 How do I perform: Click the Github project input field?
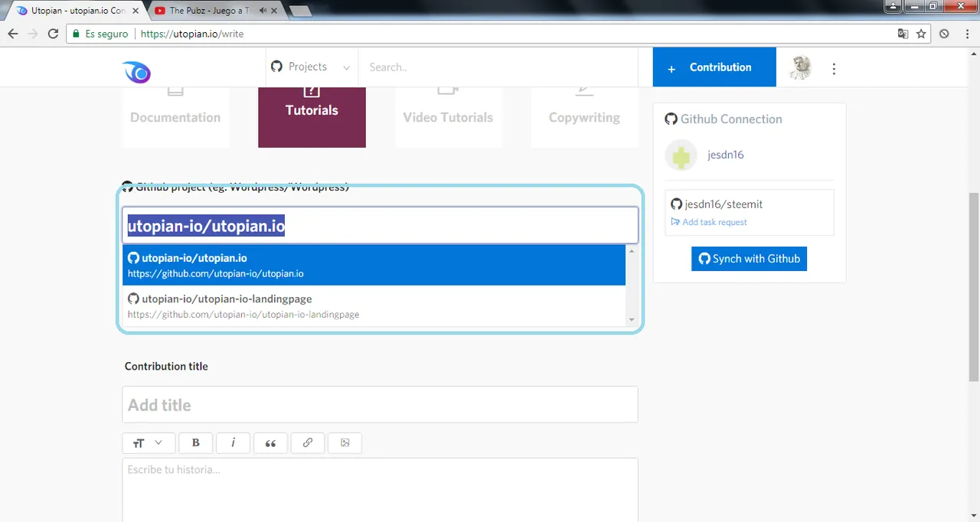click(x=380, y=226)
